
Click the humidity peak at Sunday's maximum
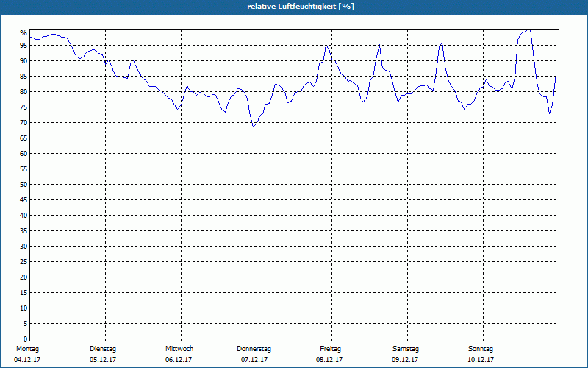[528, 29]
